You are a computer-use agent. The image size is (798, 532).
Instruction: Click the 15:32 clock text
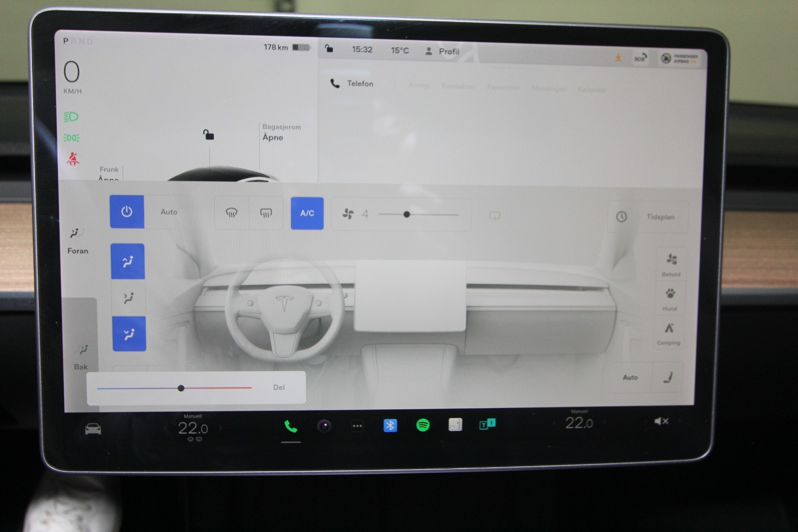[362, 49]
